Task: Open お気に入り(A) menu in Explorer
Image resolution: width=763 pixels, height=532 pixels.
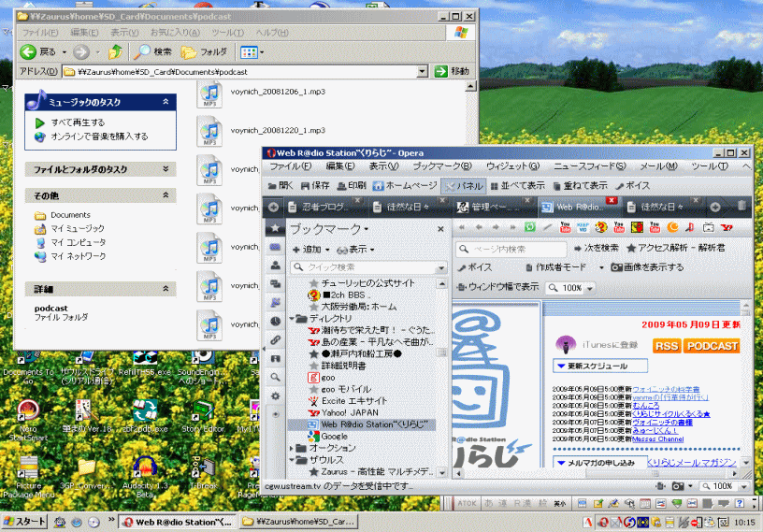Action: coord(175,33)
